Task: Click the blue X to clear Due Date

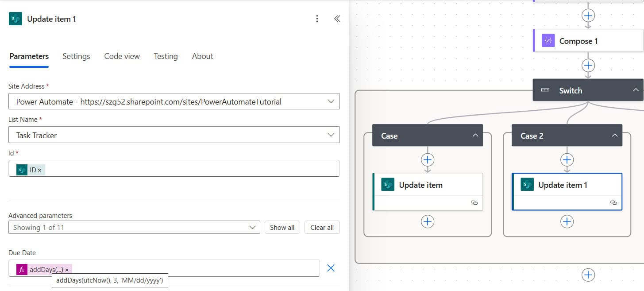Action: pos(331,268)
